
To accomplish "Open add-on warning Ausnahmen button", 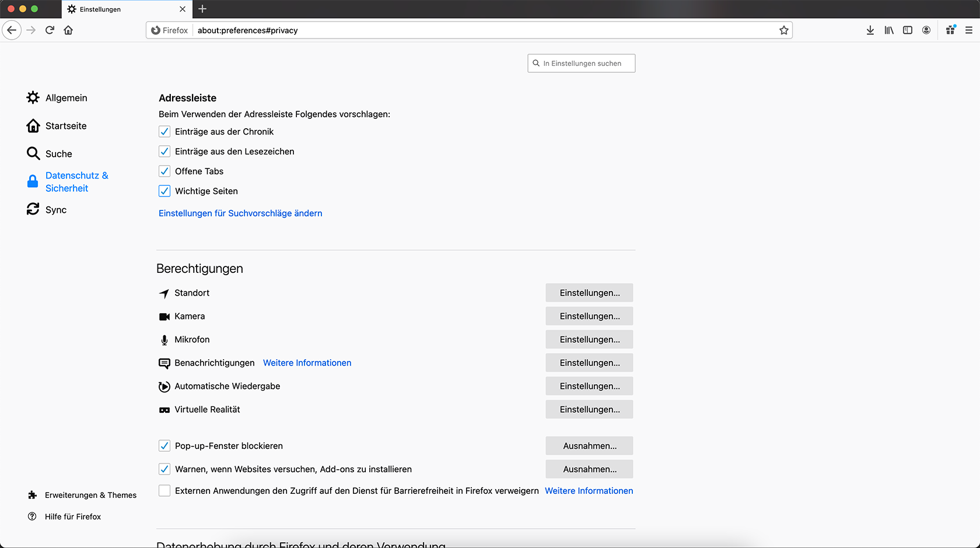I will (x=589, y=469).
